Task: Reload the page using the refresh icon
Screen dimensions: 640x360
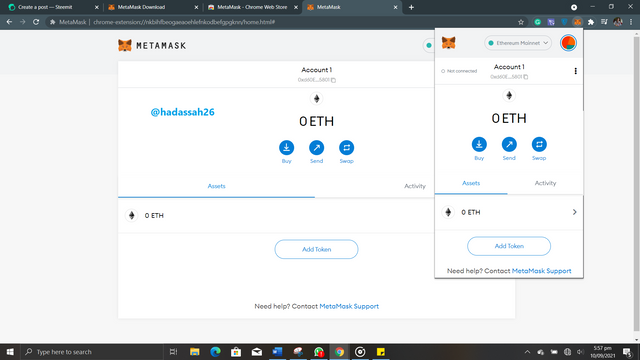Action: pyautogui.click(x=36, y=22)
